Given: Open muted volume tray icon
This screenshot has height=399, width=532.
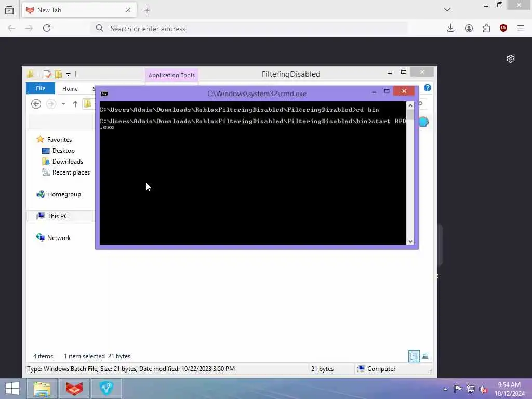Looking at the screenshot, I should click(483, 389).
